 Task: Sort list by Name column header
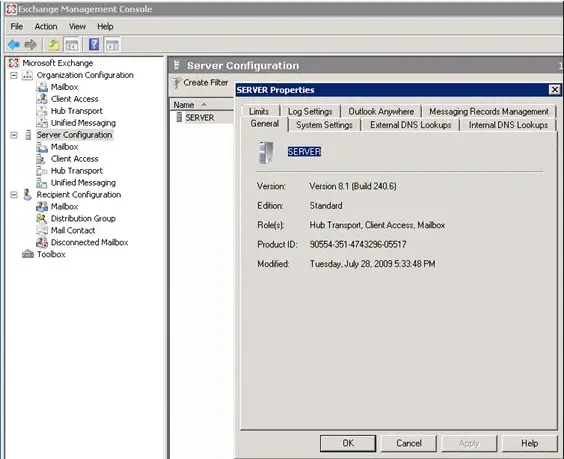201,105
